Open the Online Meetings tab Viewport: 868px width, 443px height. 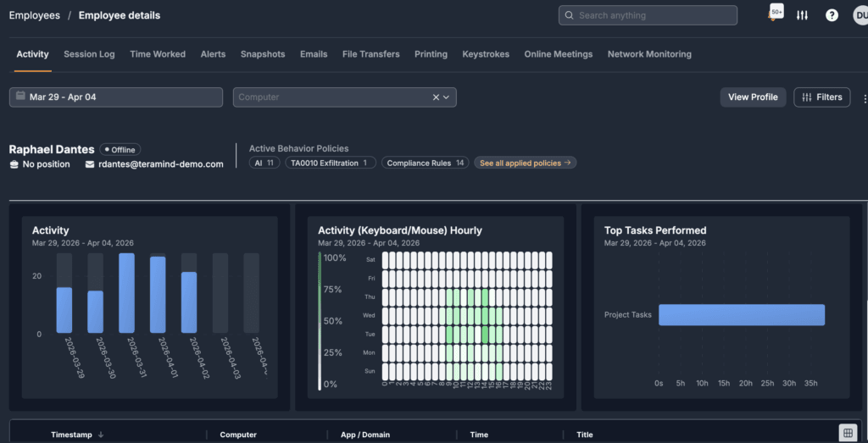pyautogui.click(x=559, y=54)
